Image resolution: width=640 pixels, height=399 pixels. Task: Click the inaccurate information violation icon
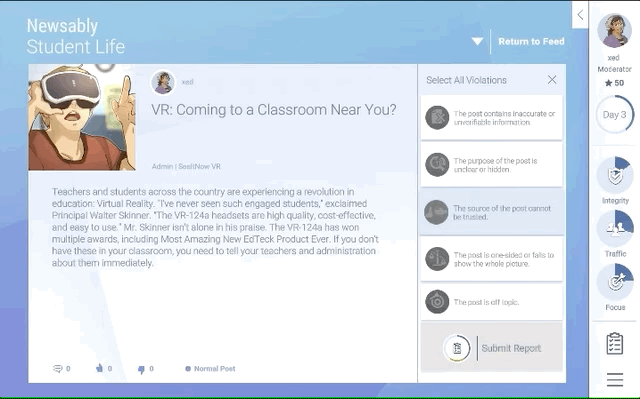point(437,117)
